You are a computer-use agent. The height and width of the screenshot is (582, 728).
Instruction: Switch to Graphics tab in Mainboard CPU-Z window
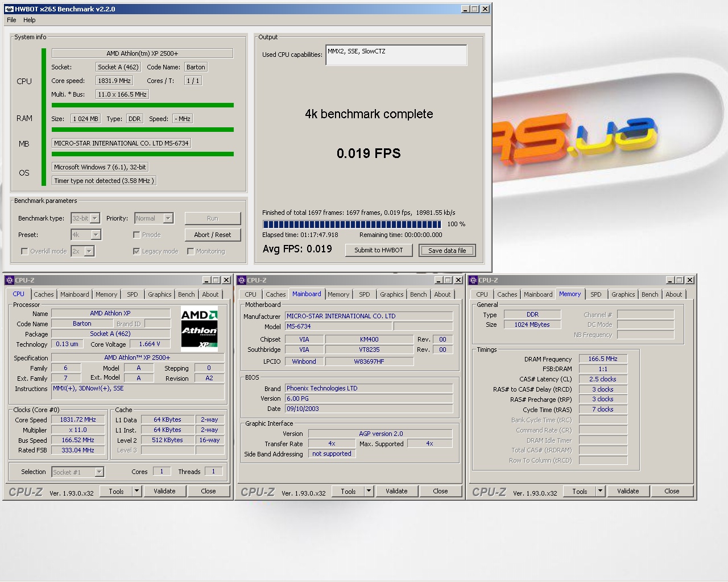coord(392,294)
